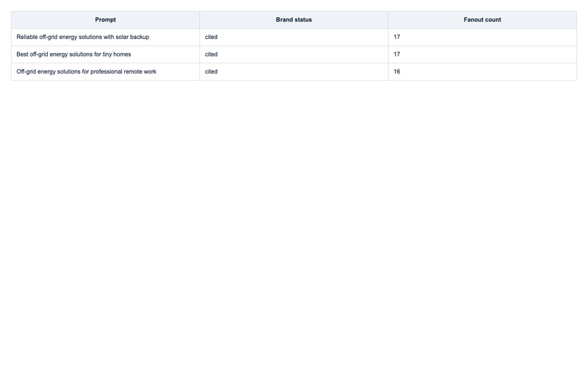The image size is (588, 368).
Task: Click 'cited' in the tiny homes row
Action: point(211,54)
